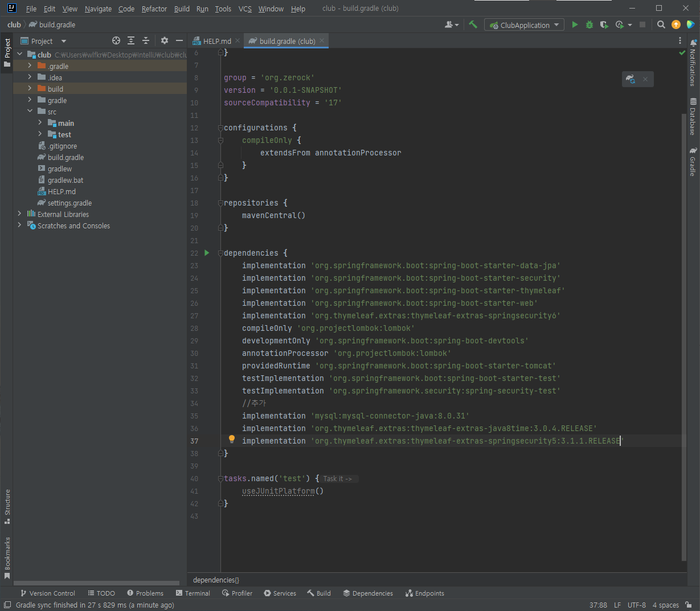This screenshot has width=700, height=611.
Task: Click Select Opened File target icon
Action: click(x=116, y=40)
